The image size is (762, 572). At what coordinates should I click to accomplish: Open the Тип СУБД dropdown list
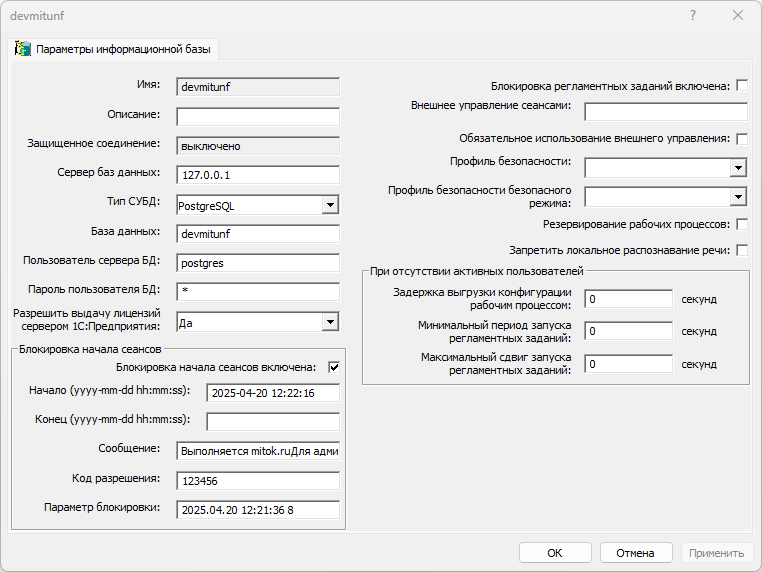(329, 205)
